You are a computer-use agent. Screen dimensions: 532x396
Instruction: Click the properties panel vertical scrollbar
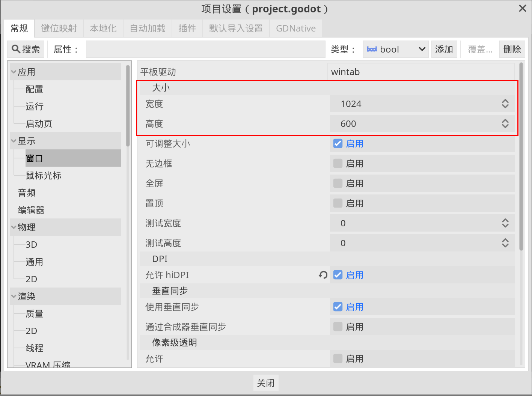[521, 157]
